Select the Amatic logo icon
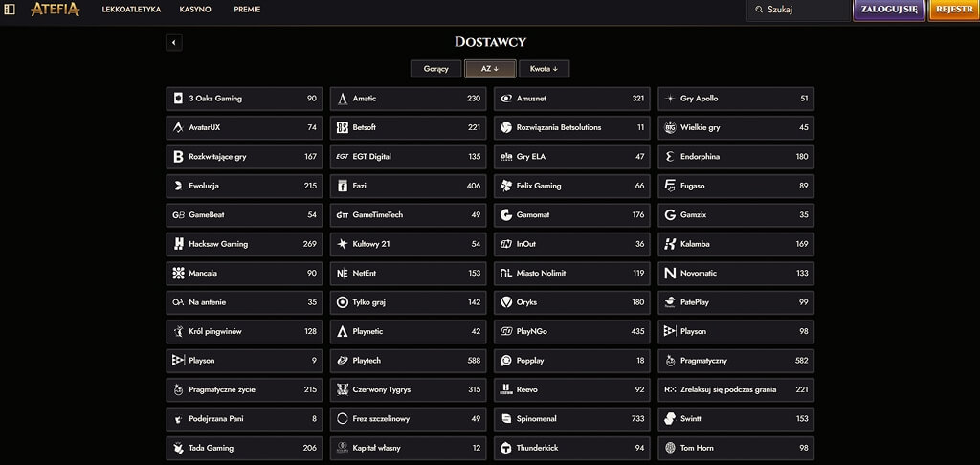This screenshot has height=465, width=980. [x=342, y=99]
